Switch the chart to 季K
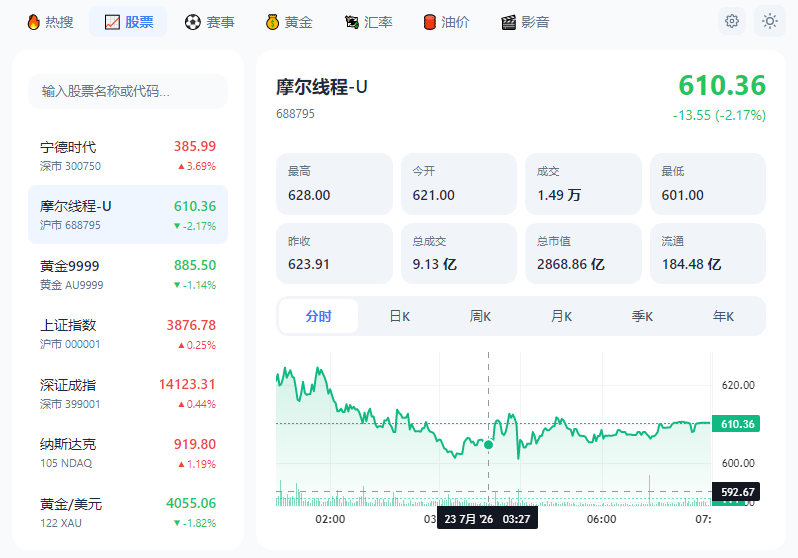Screen dimensions: 798x558 tap(642, 316)
